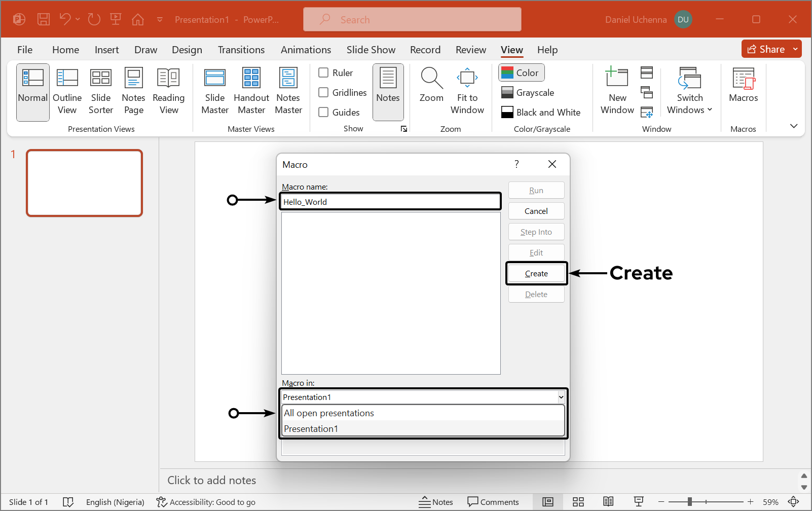The image size is (812, 511).
Task: Enable the Ruler checkbox
Action: click(x=323, y=72)
